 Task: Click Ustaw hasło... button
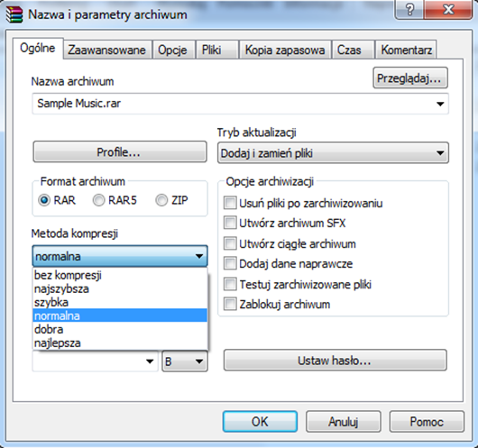[335, 361]
